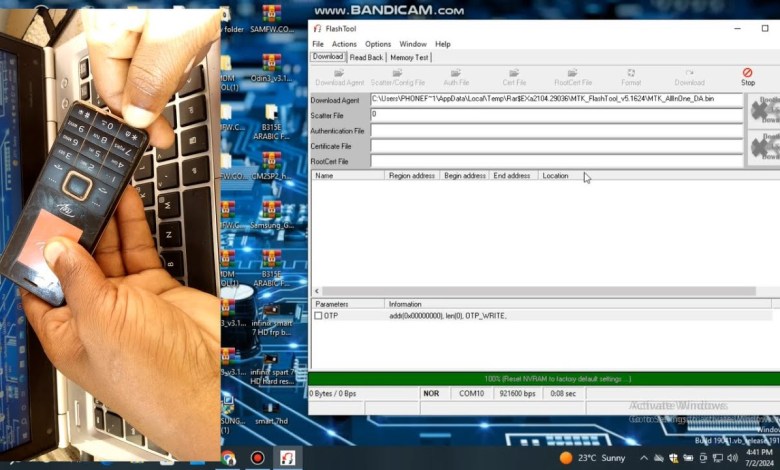Click the Download Agent toolbar icon
The image size is (780, 470).
tap(340, 76)
